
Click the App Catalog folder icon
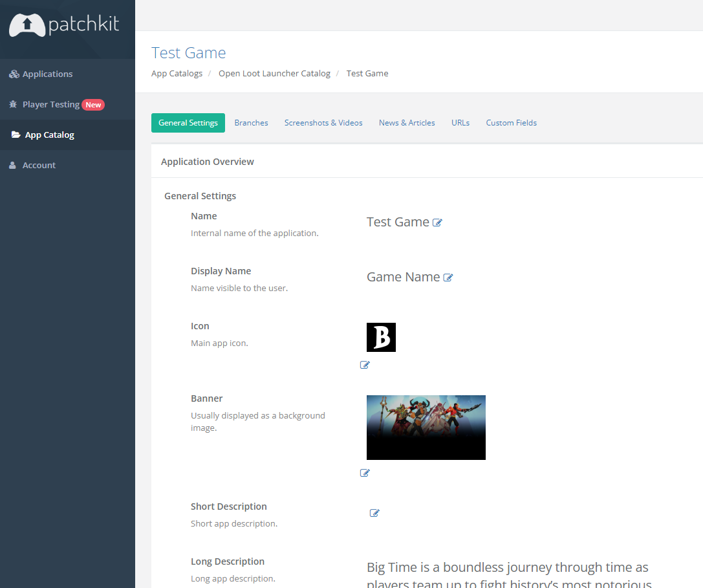coord(16,135)
